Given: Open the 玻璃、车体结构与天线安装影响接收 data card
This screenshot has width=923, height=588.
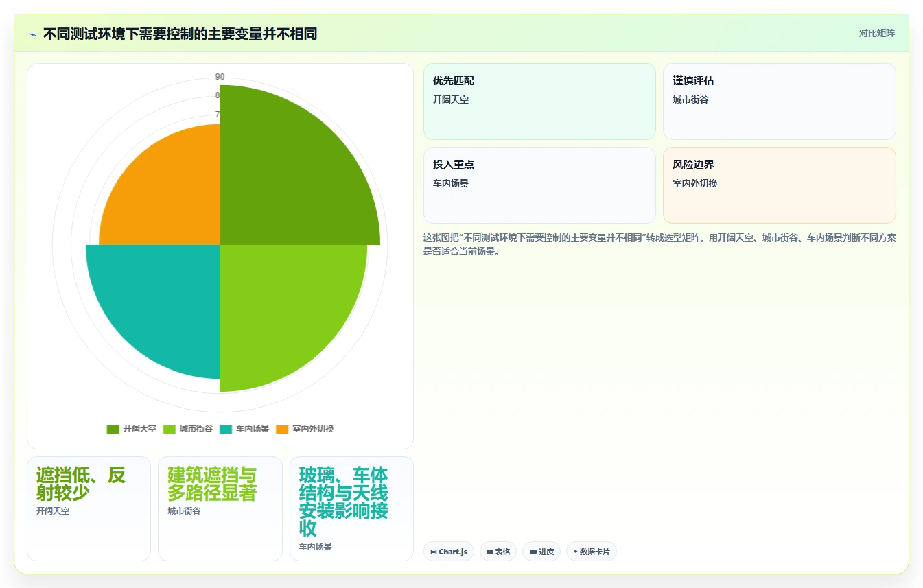Looking at the screenshot, I should coord(351,508).
